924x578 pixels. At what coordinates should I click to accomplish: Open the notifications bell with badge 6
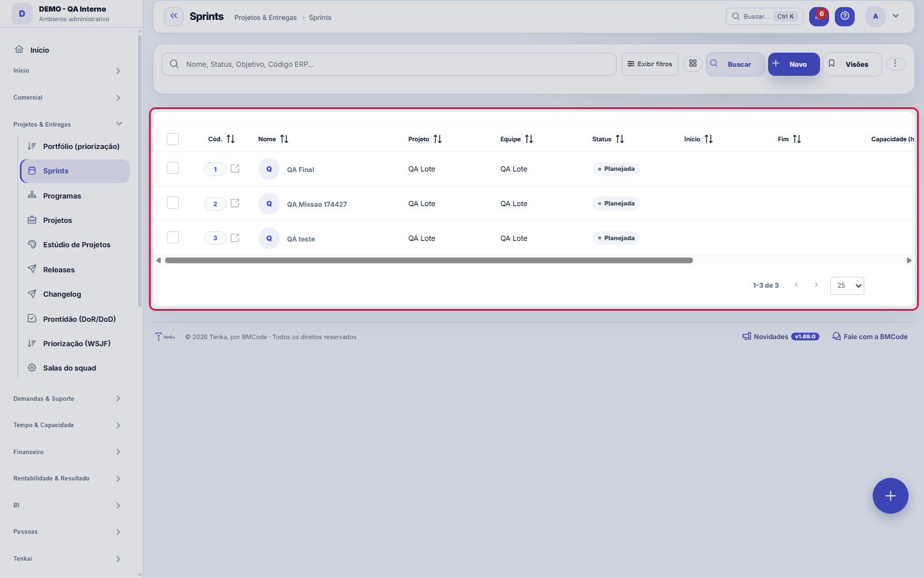point(819,16)
